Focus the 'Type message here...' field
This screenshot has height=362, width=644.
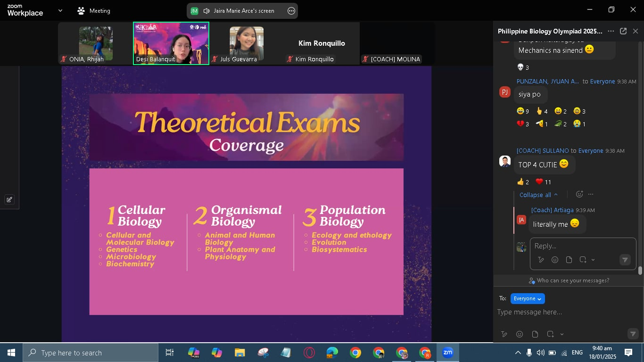tap(569, 312)
